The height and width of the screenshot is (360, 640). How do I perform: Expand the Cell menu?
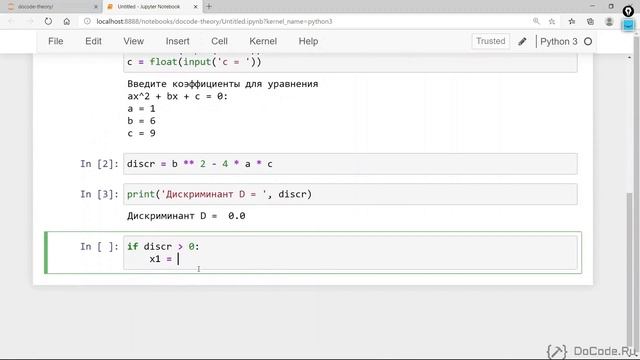(x=219, y=41)
